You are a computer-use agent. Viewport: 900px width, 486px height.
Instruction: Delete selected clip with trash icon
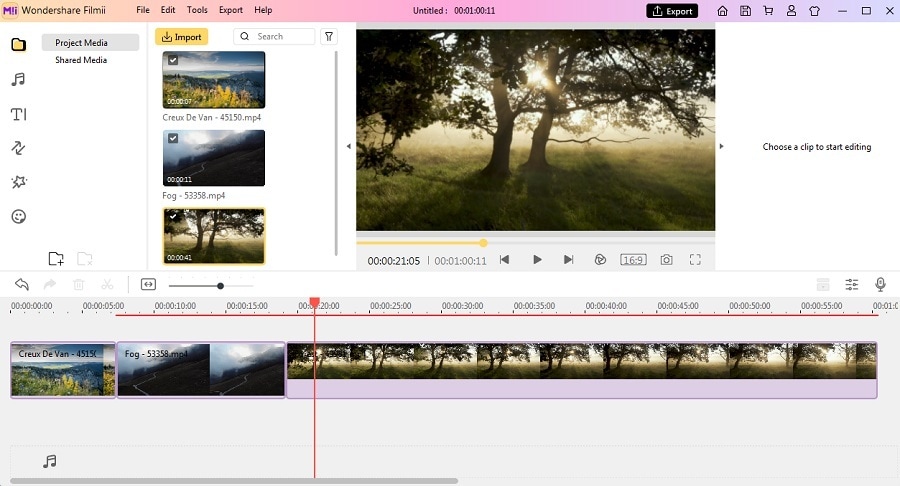(x=79, y=284)
